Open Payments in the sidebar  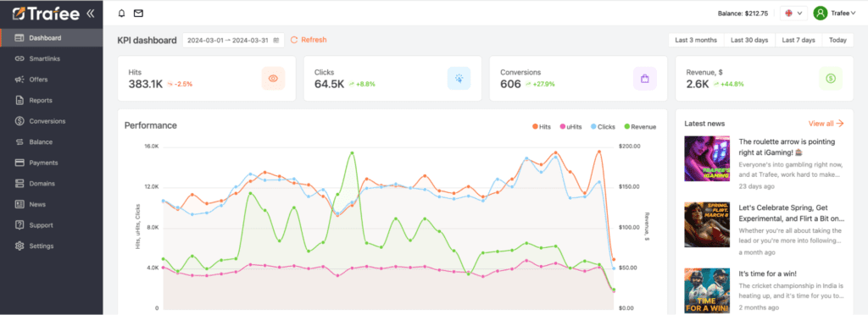[x=52, y=163]
